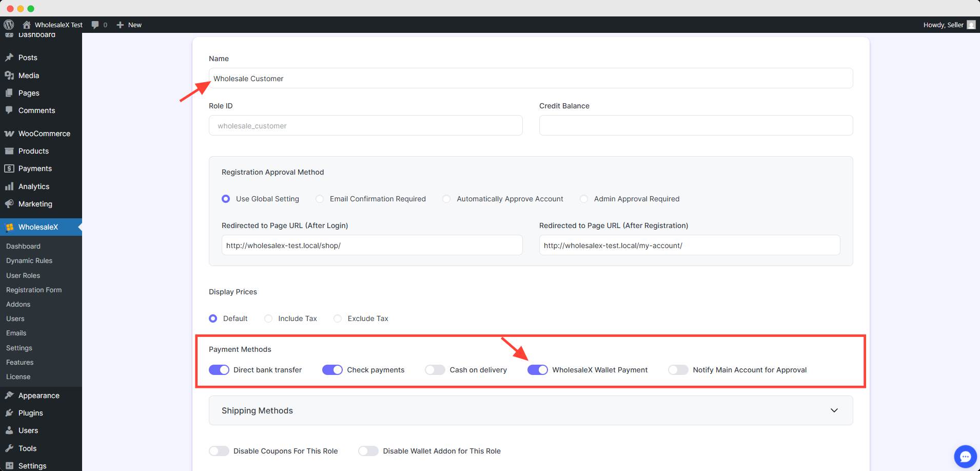This screenshot has width=980, height=471.
Task: Select Use Global Setting radio
Action: [226, 199]
